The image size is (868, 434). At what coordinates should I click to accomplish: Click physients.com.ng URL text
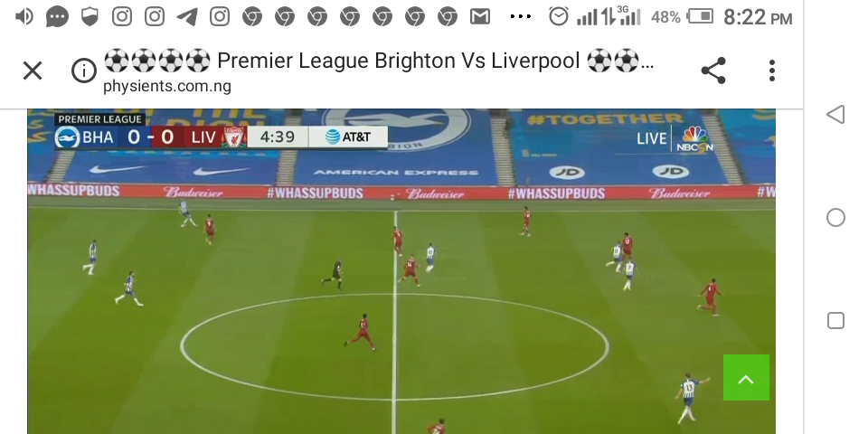click(x=166, y=87)
